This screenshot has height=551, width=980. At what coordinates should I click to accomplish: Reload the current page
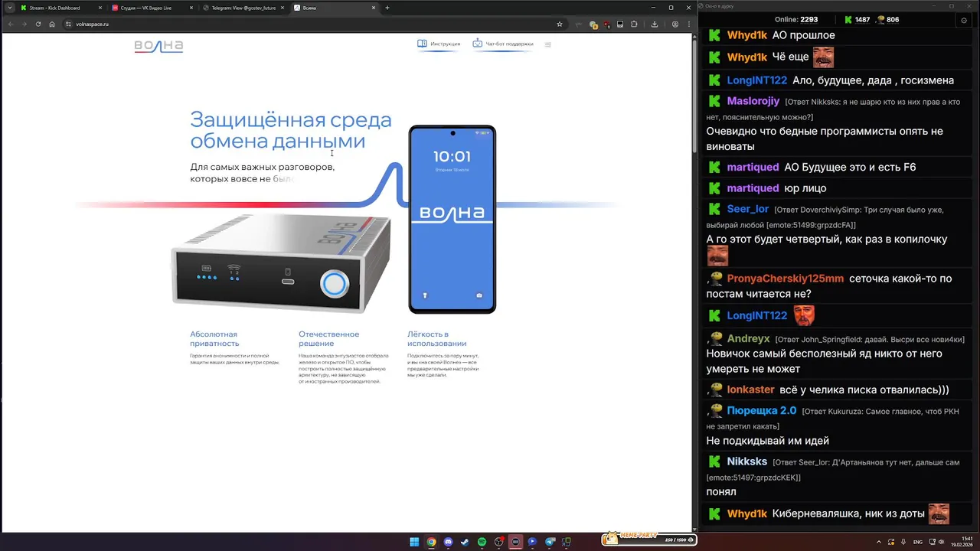[x=38, y=24]
